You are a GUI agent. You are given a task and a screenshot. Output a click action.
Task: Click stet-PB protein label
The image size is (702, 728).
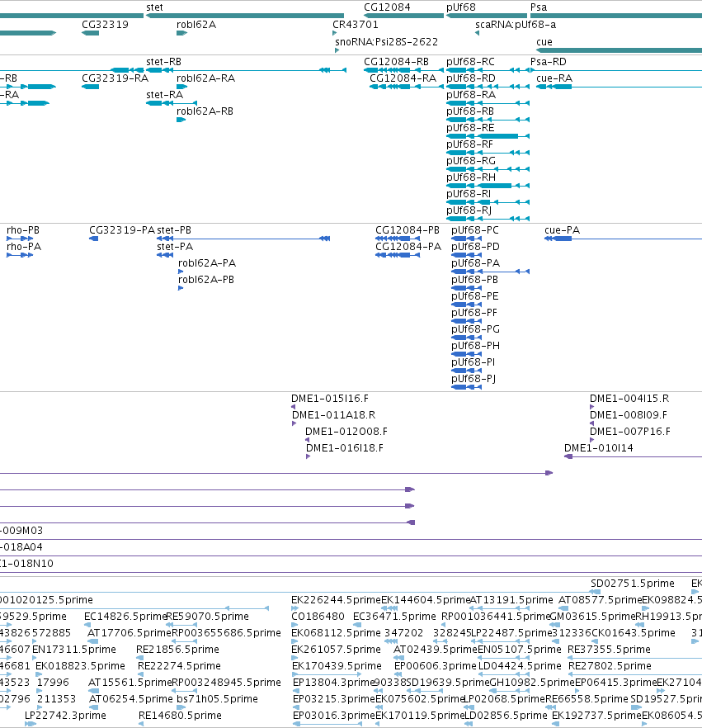point(174,230)
